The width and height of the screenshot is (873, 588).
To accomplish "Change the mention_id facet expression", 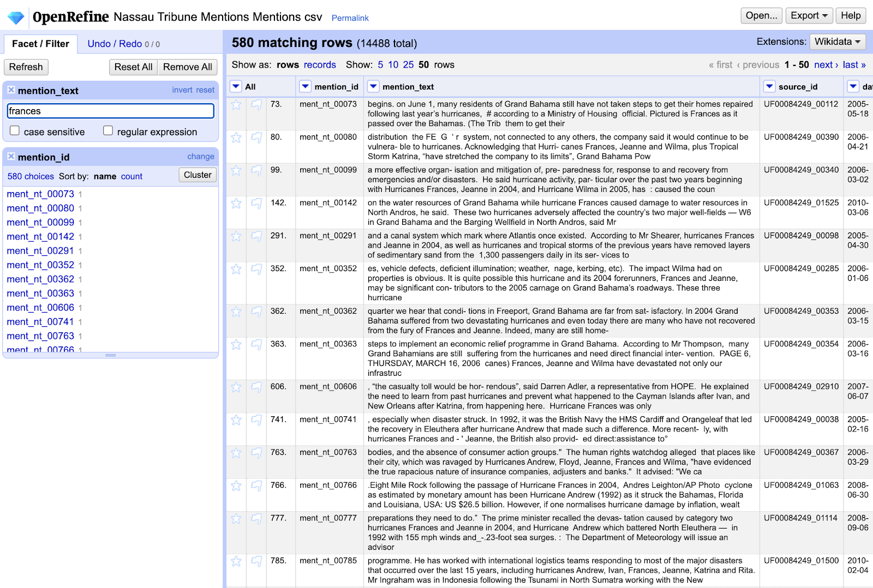I will click(201, 157).
